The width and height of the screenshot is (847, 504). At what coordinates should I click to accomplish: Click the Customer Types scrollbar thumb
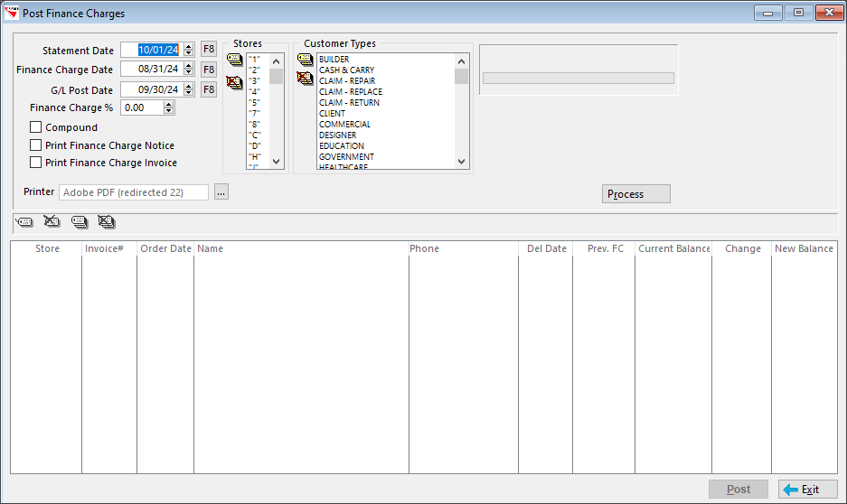[x=461, y=76]
